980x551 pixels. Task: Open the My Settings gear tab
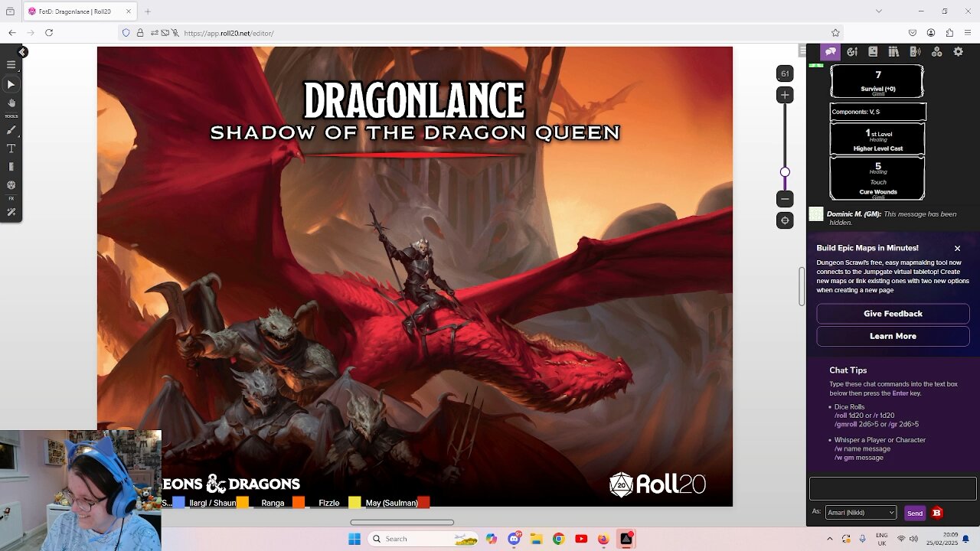(x=958, y=52)
